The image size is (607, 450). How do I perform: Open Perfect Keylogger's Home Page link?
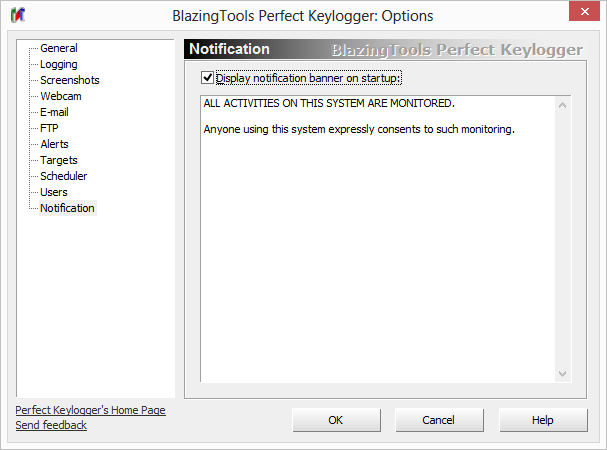click(90, 410)
